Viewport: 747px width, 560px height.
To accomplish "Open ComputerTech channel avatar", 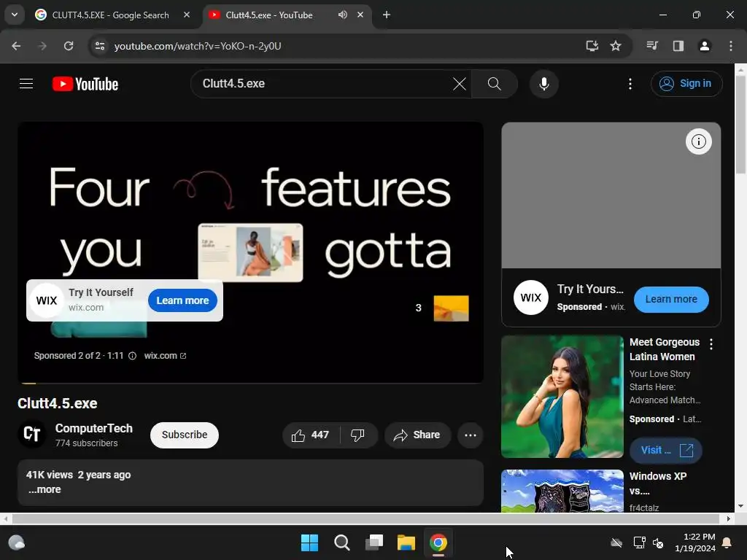I will tap(32, 435).
